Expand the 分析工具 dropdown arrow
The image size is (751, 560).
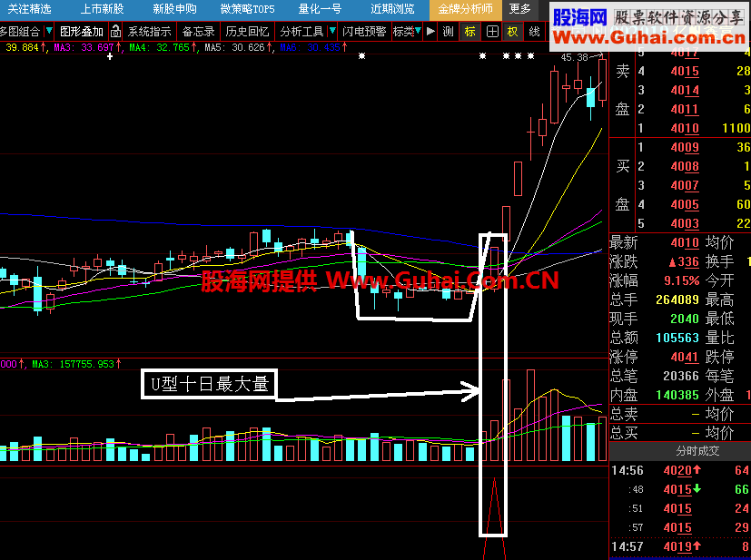[x=332, y=31]
